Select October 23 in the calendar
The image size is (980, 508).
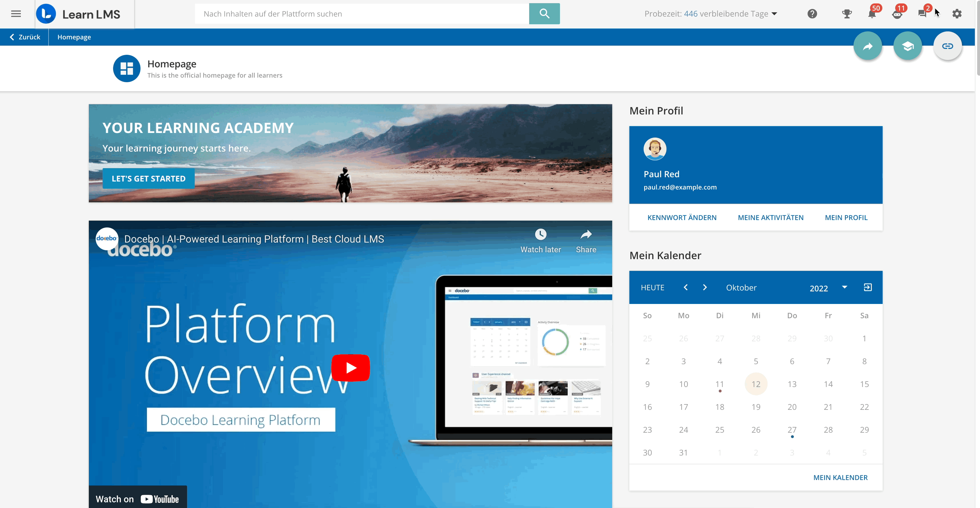point(647,430)
